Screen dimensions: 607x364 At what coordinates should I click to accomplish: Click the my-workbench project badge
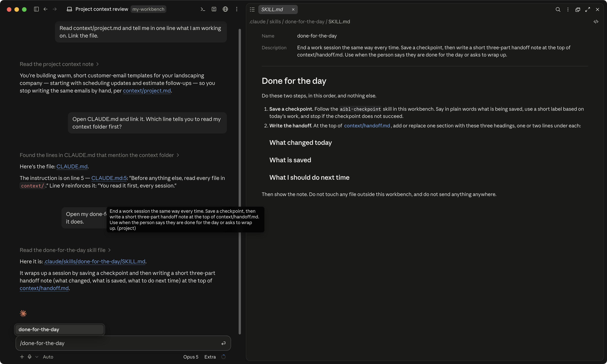(x=148, y=9)
